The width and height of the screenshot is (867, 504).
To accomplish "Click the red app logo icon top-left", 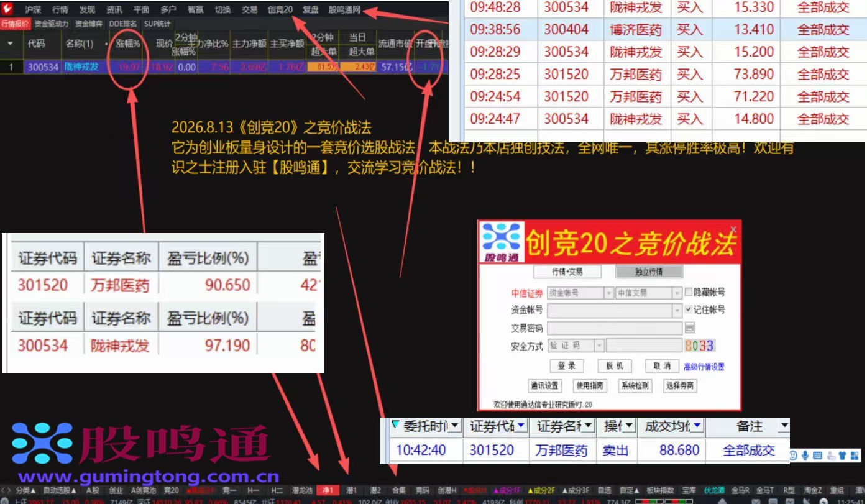I will 7,9.
